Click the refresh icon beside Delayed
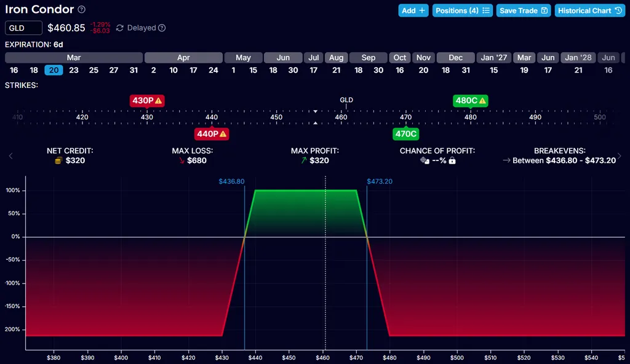The width and height of the screenshot is (630, 364). tap(120, 28)
